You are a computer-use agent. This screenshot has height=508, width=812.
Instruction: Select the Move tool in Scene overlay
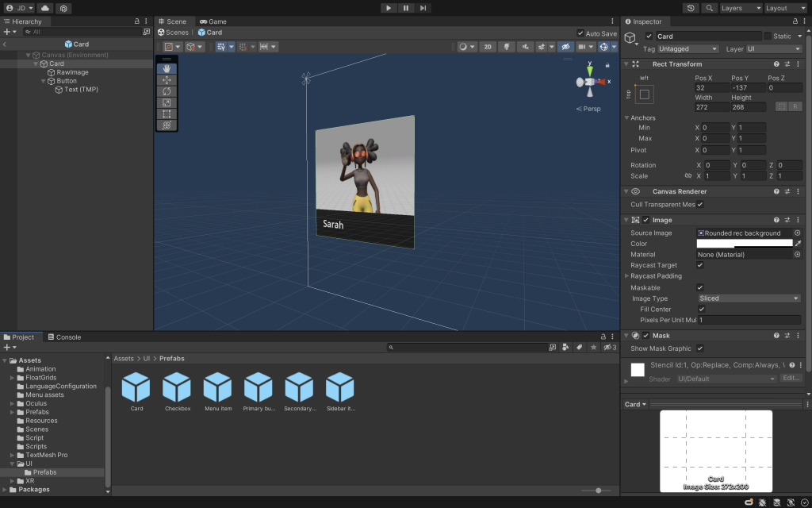coord(167,80)
